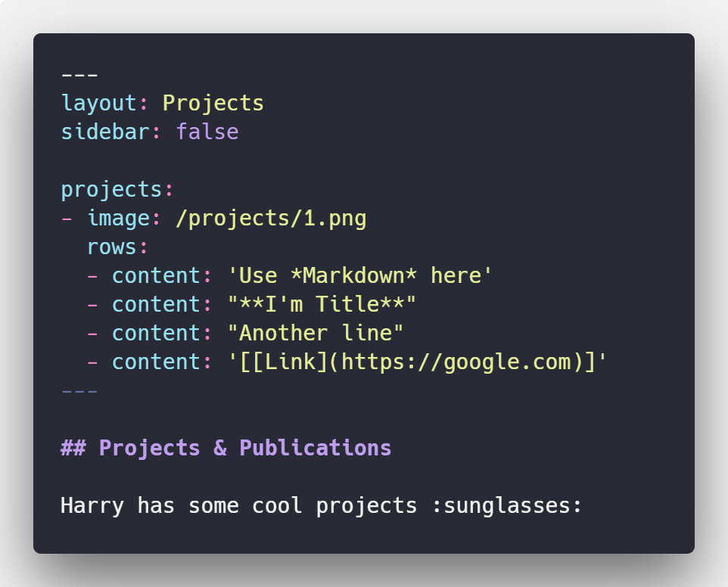Click the "layout" key
The width and height of the screenshot is (728, 587).
[x=99, y=103]
